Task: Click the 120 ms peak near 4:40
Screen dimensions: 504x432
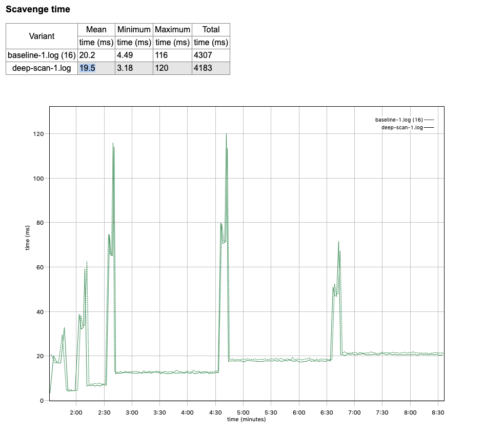Action: point(226,134)
